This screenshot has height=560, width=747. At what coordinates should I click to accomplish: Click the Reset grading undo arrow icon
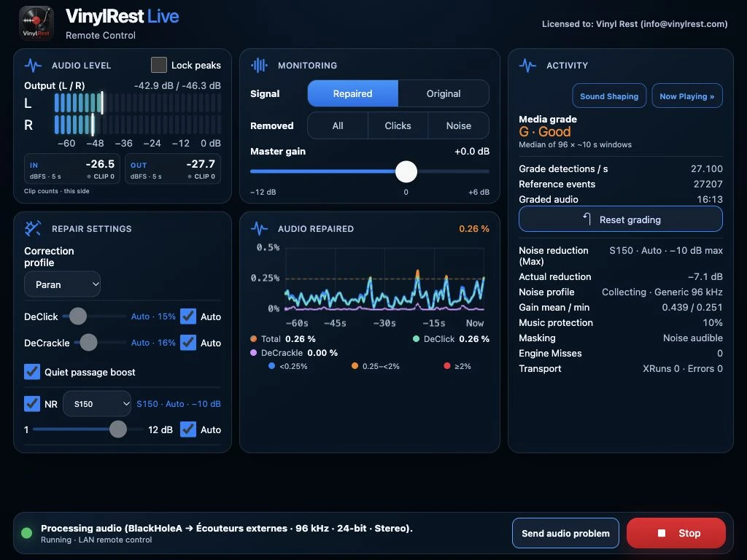pos(587,219)
